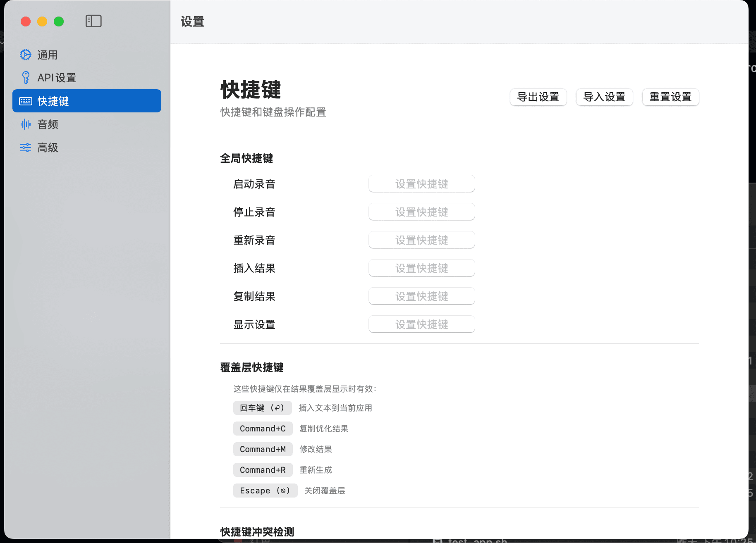Set shortcut for 停止录音

tap(421, 212)
